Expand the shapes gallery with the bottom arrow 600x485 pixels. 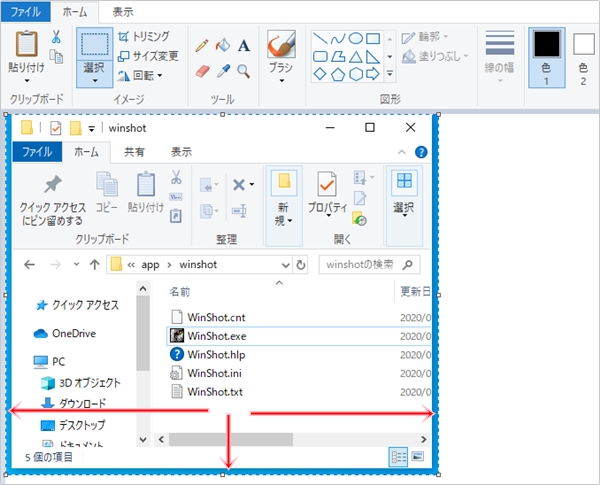[390, 73]
